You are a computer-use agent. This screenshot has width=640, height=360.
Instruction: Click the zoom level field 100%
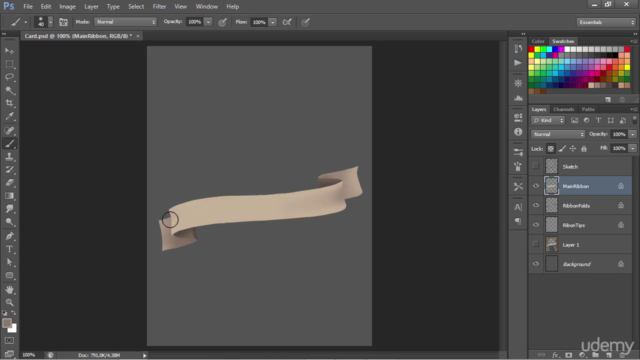[x=29, y=355]
